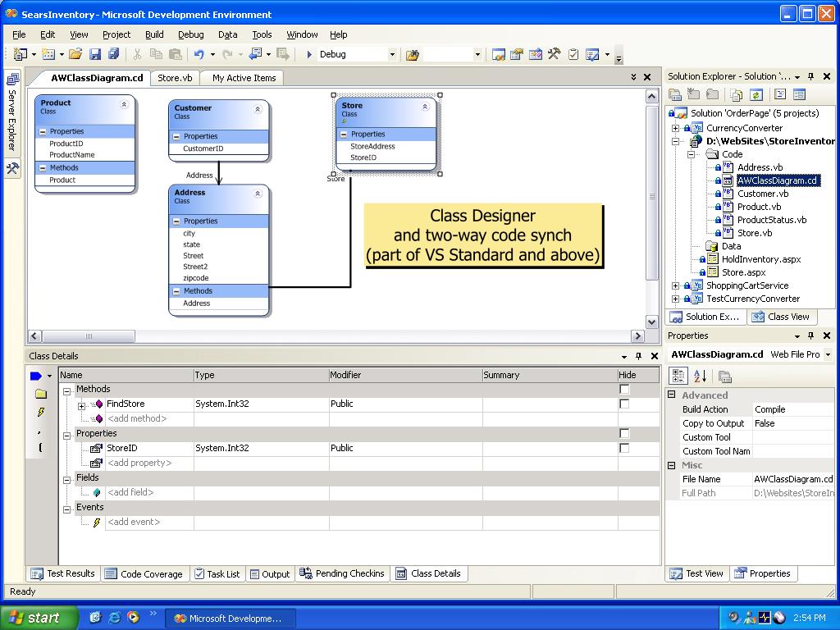Pin the Solution Explorer panel

(x=811, y=76)
